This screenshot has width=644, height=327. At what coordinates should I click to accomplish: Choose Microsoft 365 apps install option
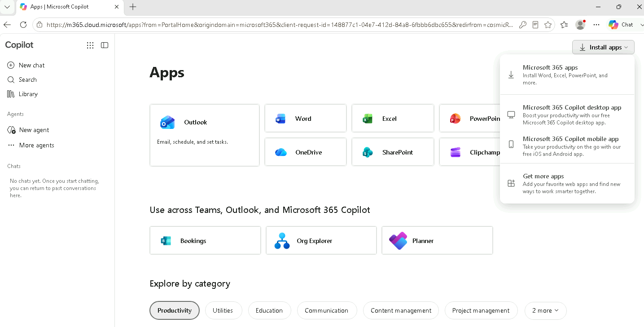coord(567,75)
